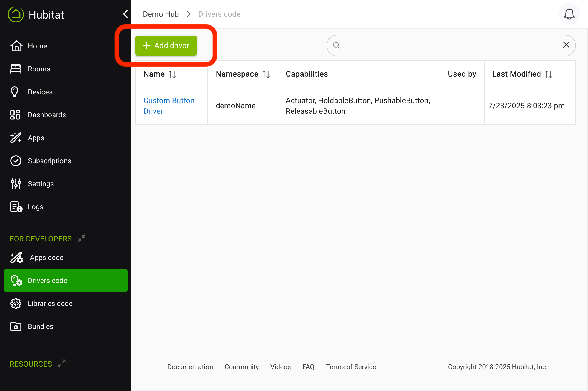Click the Subscriptions checkmark icon
Viewport: 588px width, 391px height.
(16, 161)
